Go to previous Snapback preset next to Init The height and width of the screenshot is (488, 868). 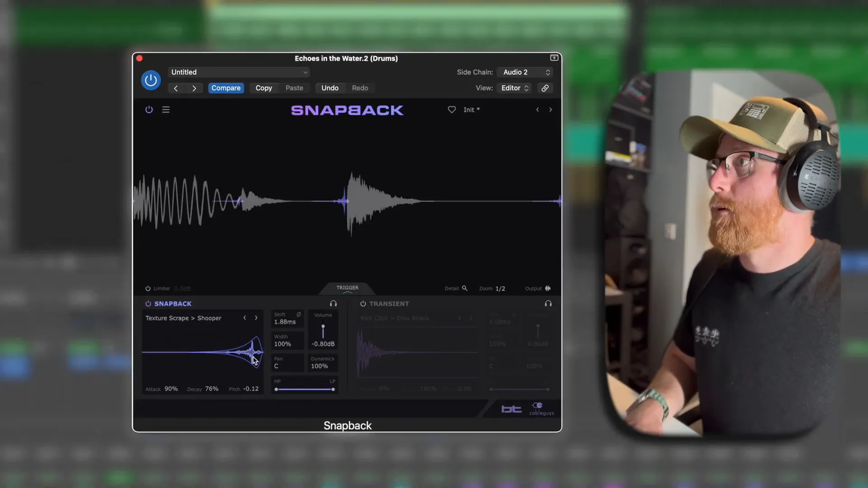click(538, 109)
